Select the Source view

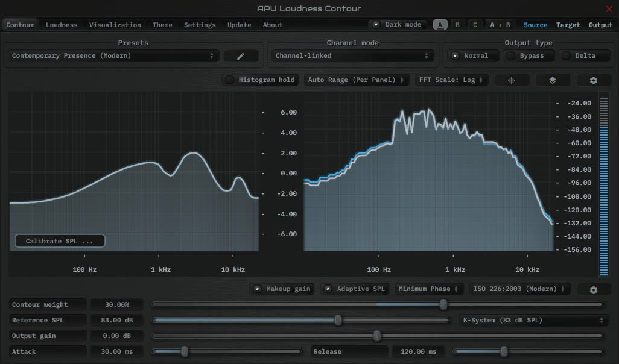pos(535,25)
